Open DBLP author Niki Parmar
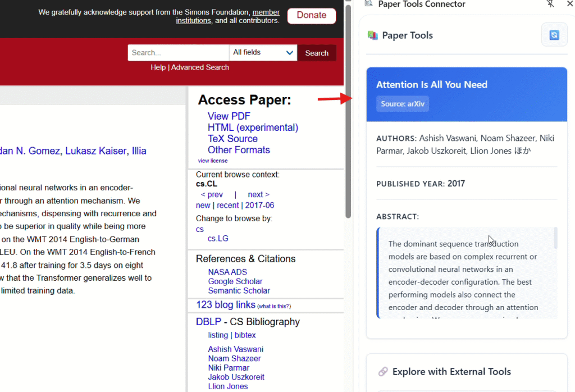 point(229,368)
